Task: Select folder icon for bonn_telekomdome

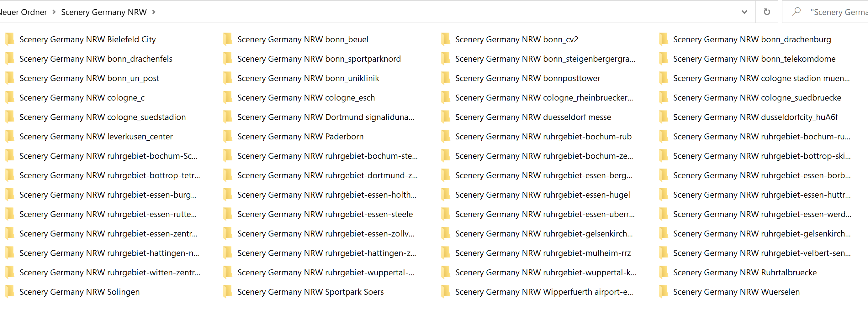Action: pos(664,59)
